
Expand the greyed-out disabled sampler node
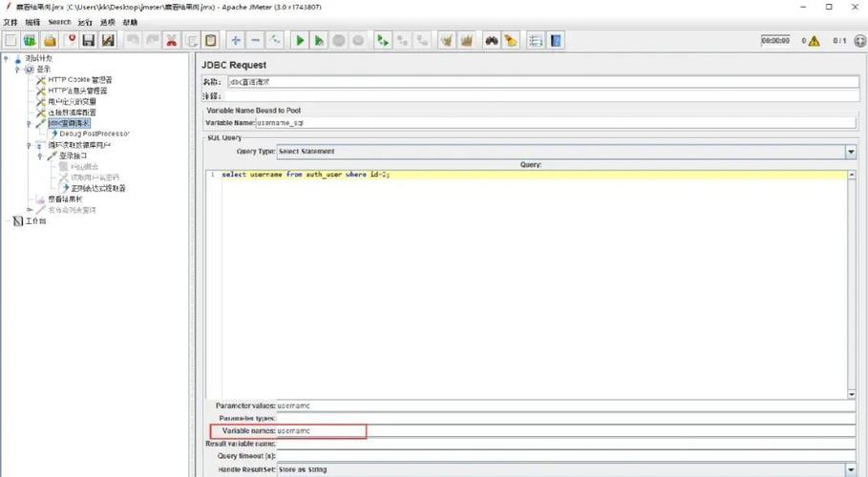pyautogui.click(x=30, y=210)
